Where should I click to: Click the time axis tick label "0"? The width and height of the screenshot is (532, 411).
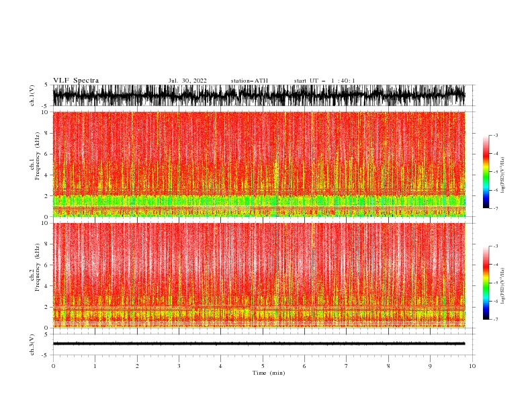[53, 366]
